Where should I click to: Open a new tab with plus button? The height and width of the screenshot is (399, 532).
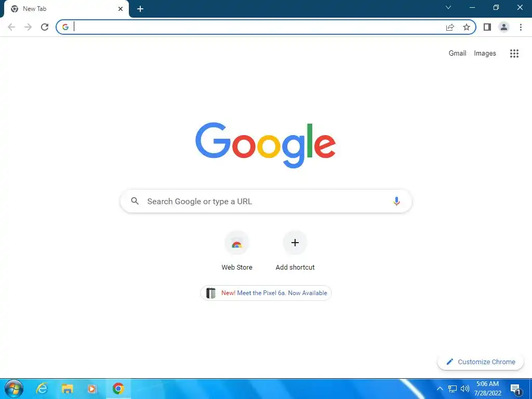140,9
